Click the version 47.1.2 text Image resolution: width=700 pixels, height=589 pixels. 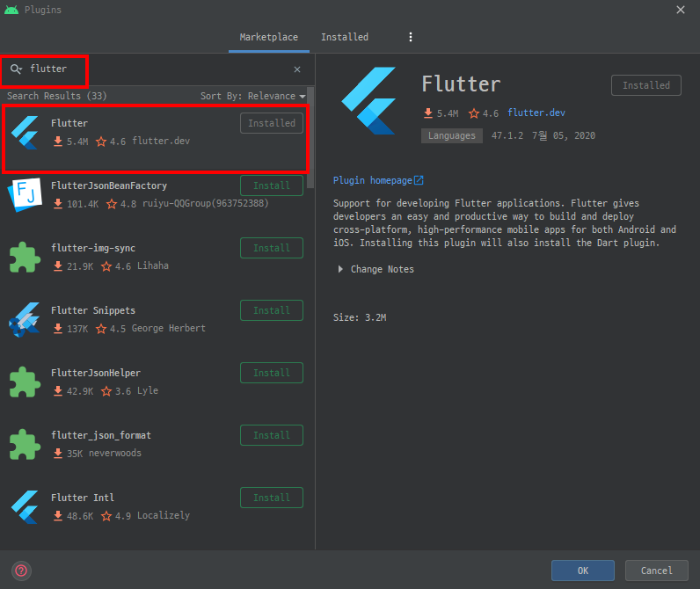tap(507, 135)
